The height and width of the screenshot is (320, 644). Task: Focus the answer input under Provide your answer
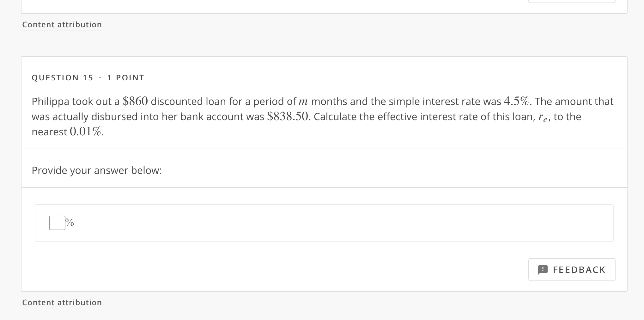57,223
